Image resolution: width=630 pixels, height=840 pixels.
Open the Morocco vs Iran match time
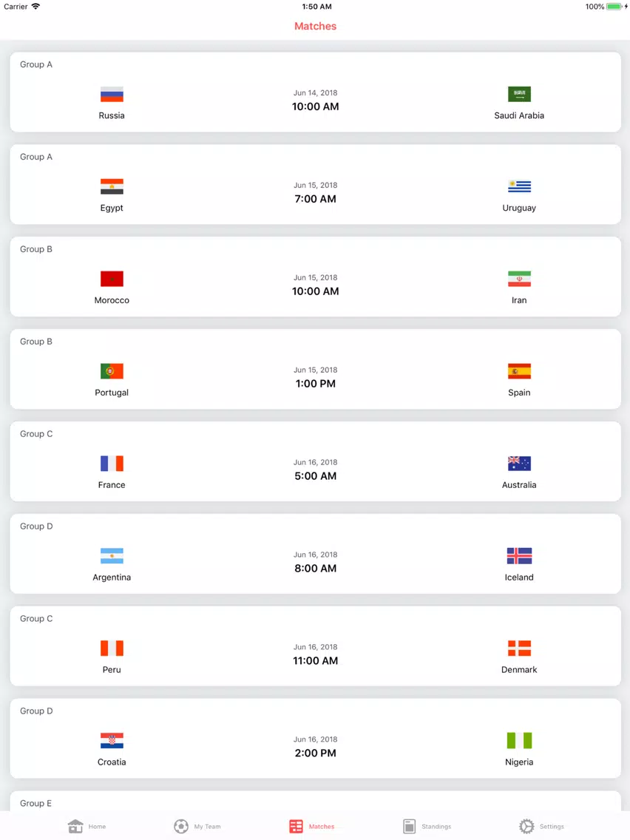tap(315, 291)
